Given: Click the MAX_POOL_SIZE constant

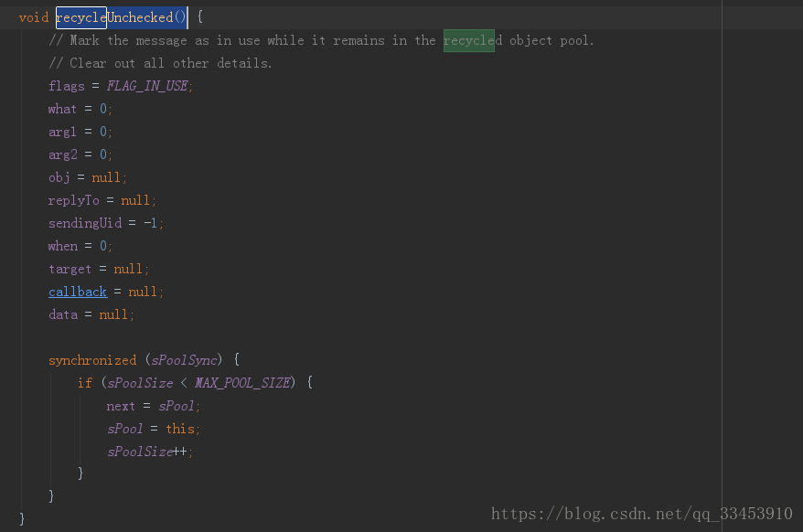Looking at the screenshot, I should [242, 383].
